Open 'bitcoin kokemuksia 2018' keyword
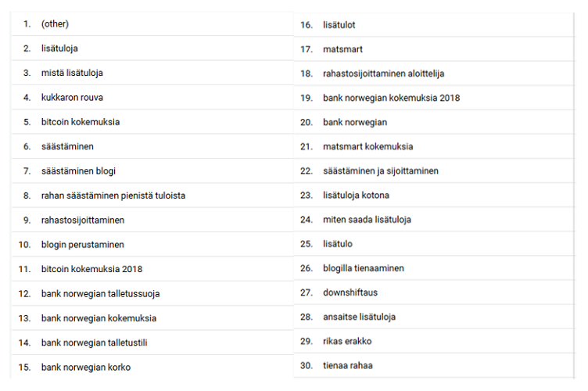The image size is (588, 391). 92,269
